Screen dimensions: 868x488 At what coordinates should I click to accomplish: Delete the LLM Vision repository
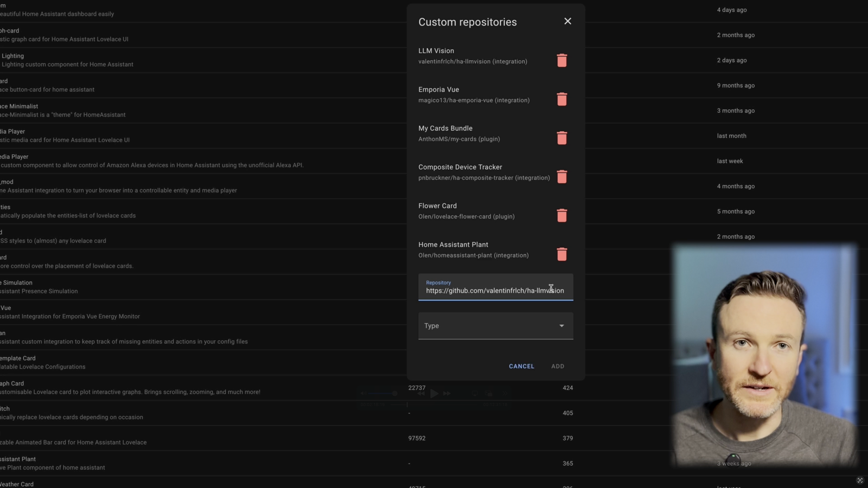click(562, 60)
